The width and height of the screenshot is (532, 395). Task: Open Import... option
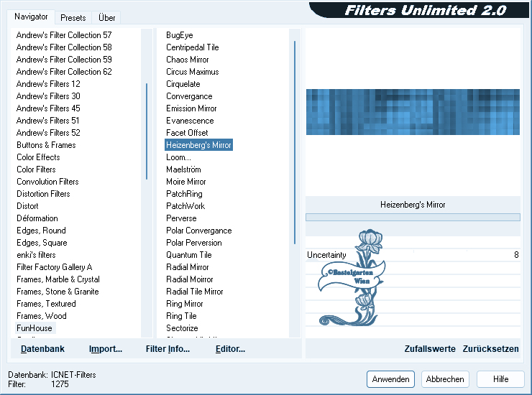pos(106,349)
